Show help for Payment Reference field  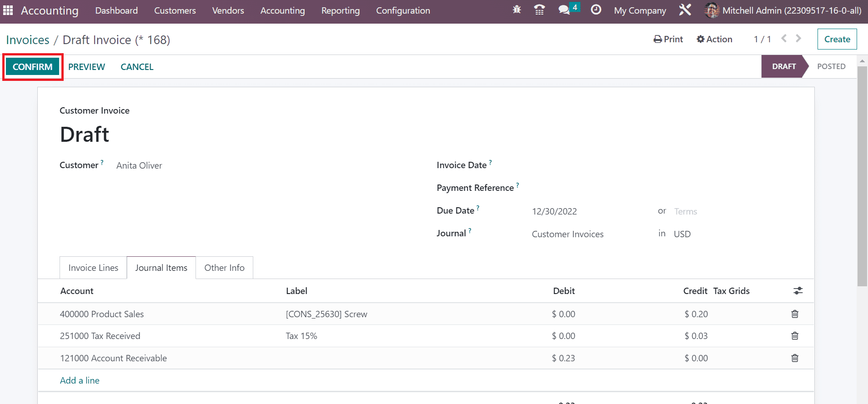coord(517,185)
